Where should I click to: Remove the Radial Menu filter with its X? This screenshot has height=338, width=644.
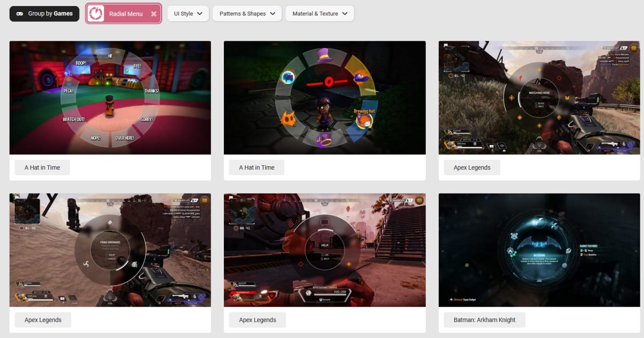(153, 14)
